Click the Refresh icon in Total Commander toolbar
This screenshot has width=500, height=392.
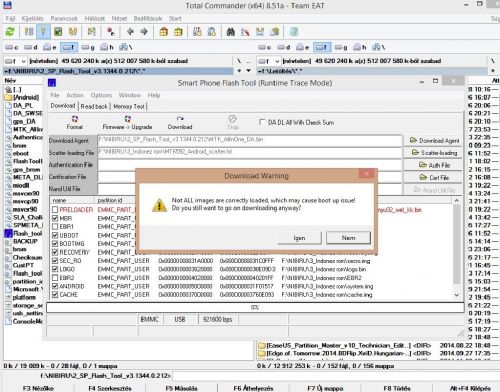pyautogui.click(x=10, y=32)
